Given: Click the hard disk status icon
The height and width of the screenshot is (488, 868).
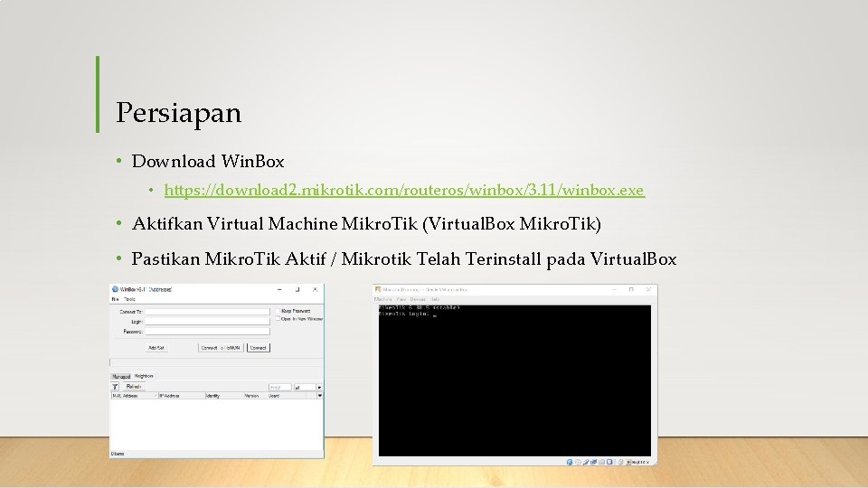Looking at the screenshot, I should [x=570, y=462].
